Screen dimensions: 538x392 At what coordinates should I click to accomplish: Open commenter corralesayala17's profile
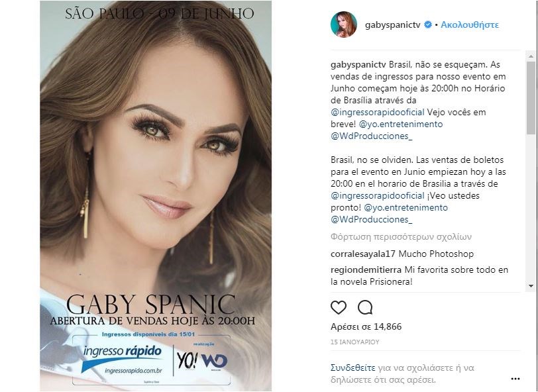[x=363, y=254]
